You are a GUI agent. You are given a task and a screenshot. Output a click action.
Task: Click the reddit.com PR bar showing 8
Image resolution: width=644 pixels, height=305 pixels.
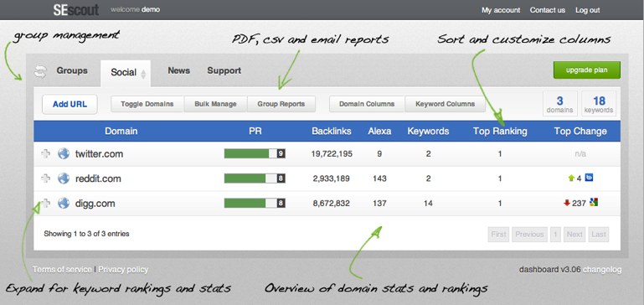255,178
